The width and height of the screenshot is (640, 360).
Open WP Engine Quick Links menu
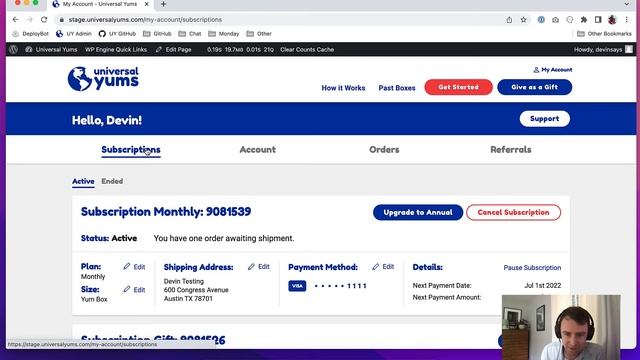pos(116,49)
